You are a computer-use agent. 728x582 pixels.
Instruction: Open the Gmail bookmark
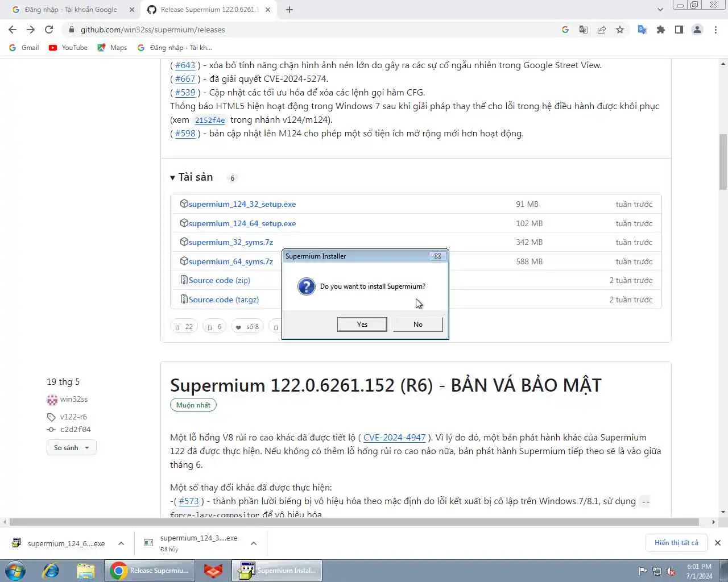(x=24, y=48)
